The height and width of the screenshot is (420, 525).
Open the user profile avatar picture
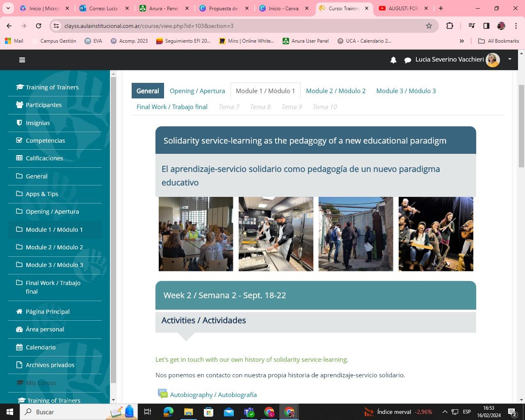point(493,60)
